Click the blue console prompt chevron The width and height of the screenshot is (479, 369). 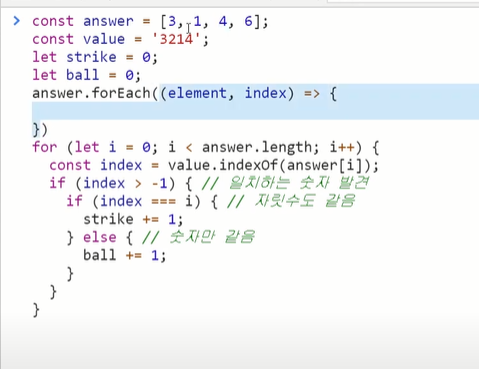point(16,21)
